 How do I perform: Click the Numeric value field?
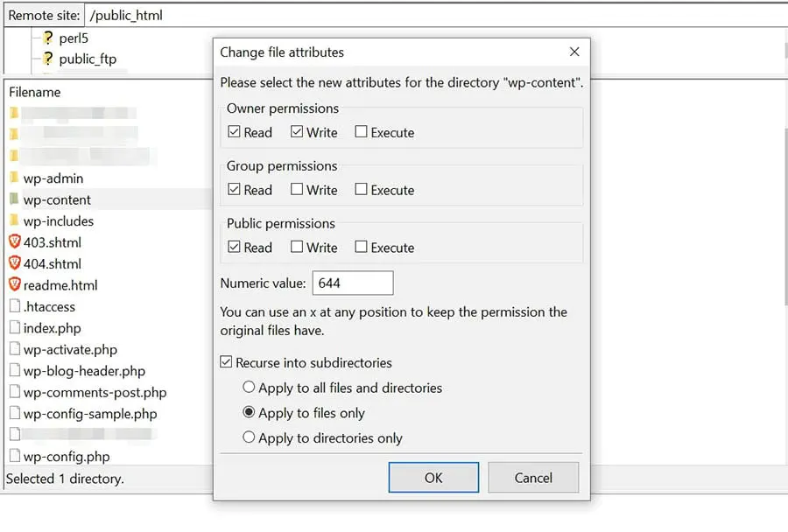point(352,283)
